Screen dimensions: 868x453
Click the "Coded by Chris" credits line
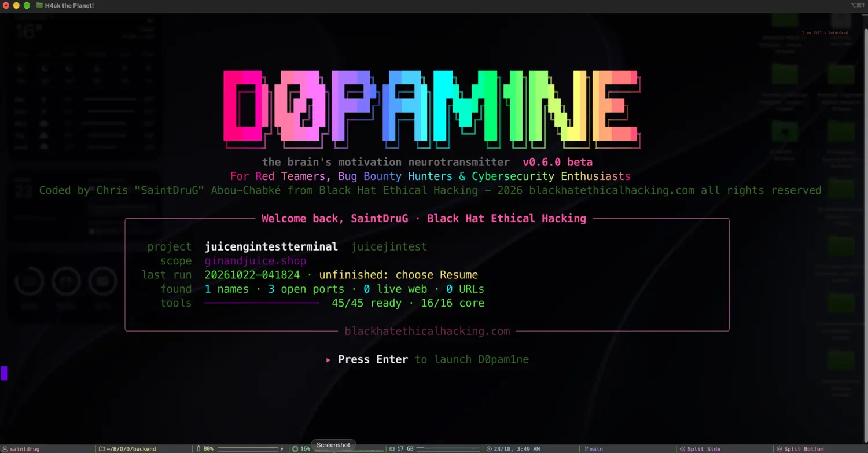point(430,190)
